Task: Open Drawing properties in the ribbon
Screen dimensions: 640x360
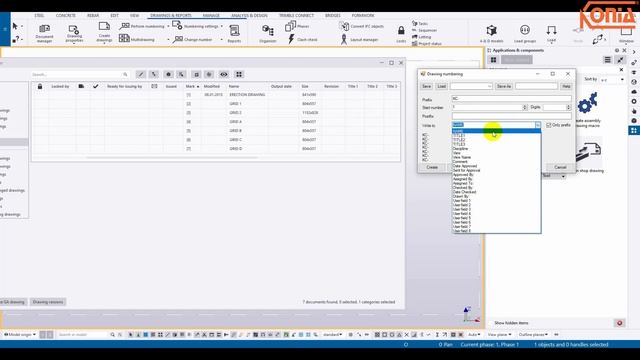Action: tap(74, 33)
